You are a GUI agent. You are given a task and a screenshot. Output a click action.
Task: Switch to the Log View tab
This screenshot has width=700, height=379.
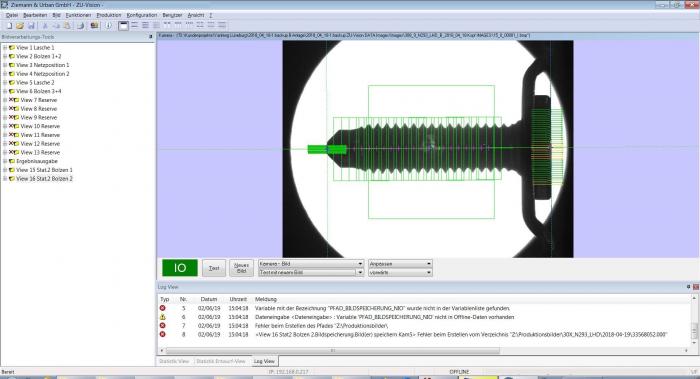(x=264, y=361)
